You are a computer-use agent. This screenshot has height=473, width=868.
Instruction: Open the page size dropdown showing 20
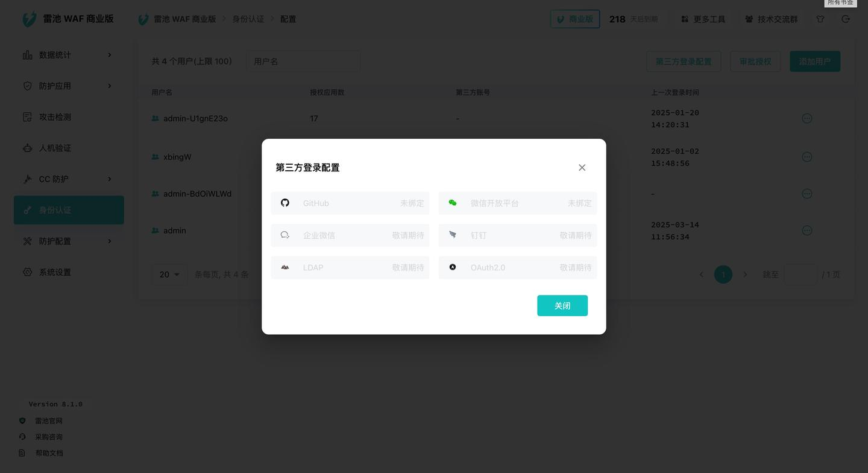(x=169, y=274)
